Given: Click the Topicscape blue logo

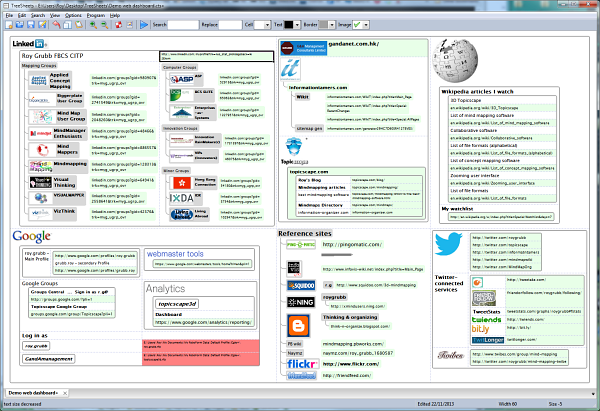Looking at the screenshot, I should pyautogui.click(x=294, y=147).
